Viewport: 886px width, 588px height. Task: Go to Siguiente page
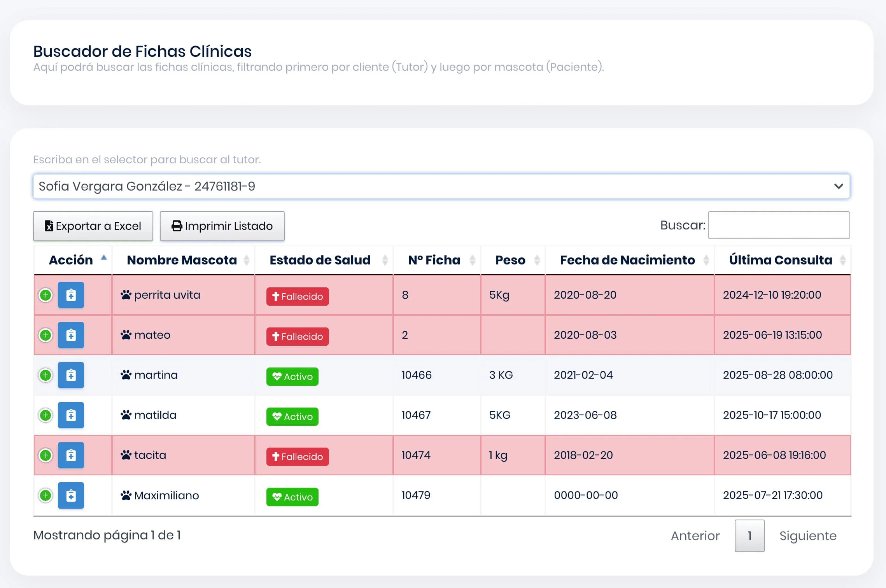tap(808, 536)
